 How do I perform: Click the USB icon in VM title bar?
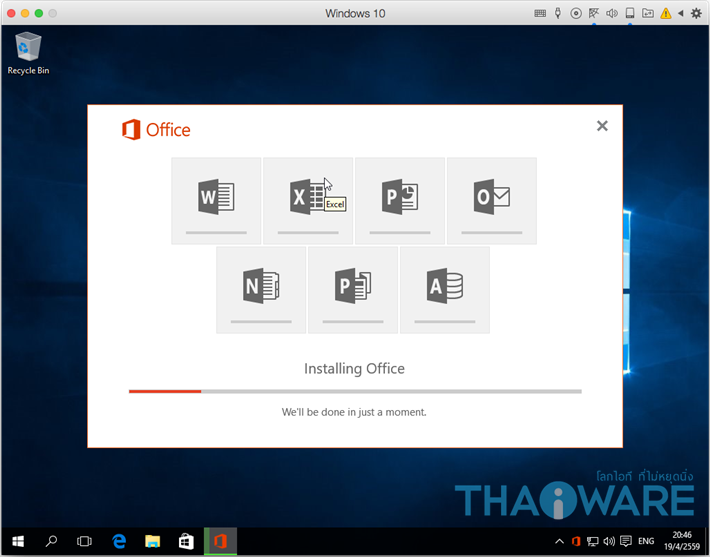pyautogui.click(x=558, y=13)
